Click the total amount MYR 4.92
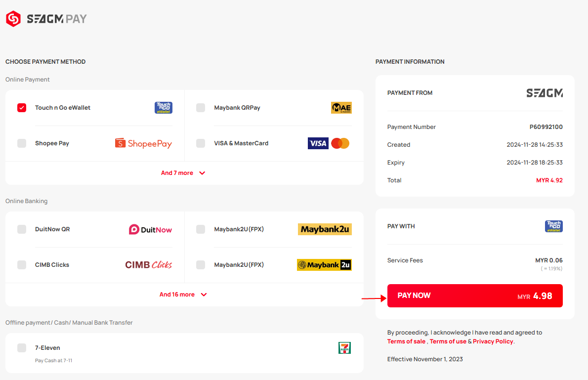The width and height of the screenshot is (588, 380). click(x=549, y=180)
